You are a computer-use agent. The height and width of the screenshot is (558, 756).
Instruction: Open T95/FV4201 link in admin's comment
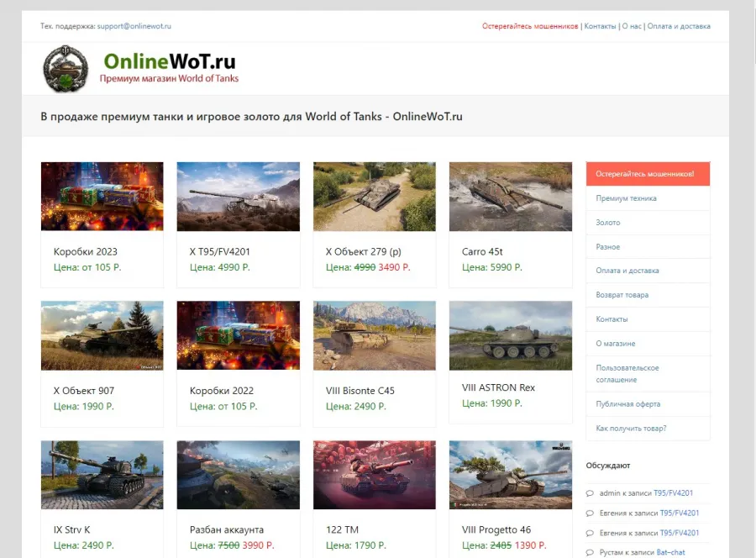673,493
